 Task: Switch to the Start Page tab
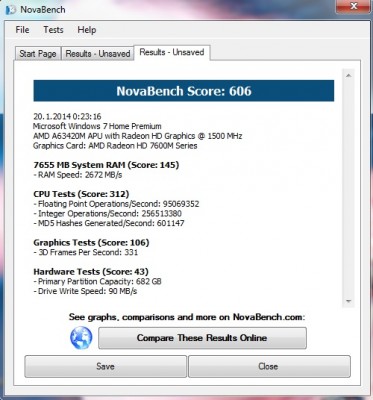click(x=38, y=53)
